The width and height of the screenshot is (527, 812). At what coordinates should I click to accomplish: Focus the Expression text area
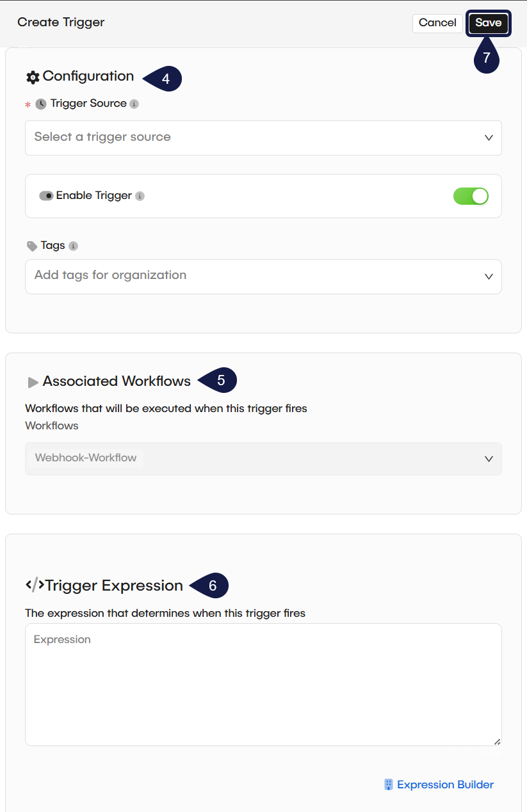coord(263,685)
